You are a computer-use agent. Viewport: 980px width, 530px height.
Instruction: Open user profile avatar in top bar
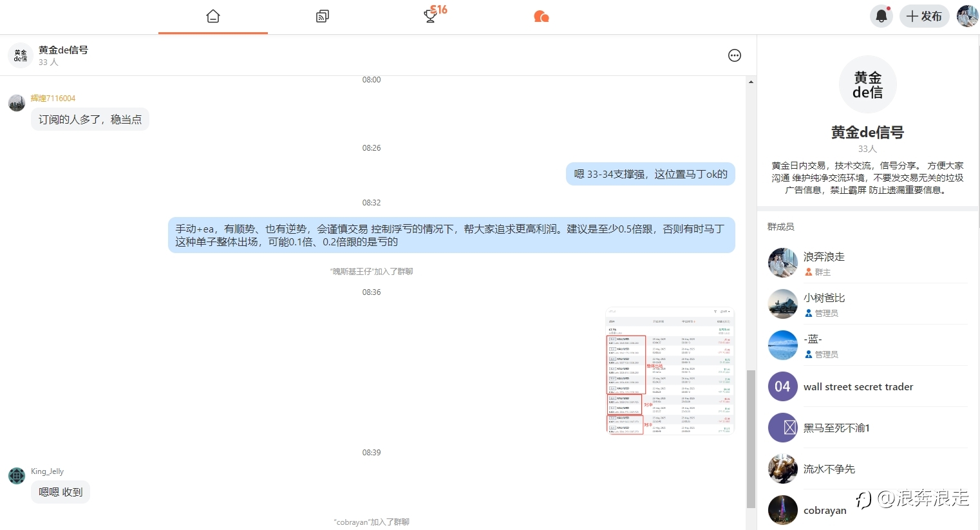[967, 16]
